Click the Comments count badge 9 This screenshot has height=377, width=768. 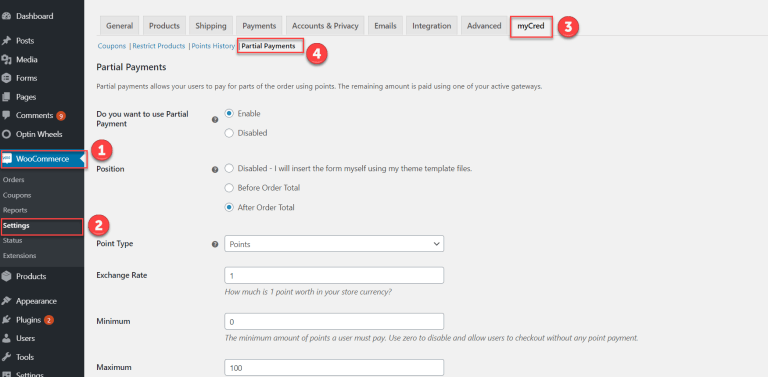pos(61,116)
